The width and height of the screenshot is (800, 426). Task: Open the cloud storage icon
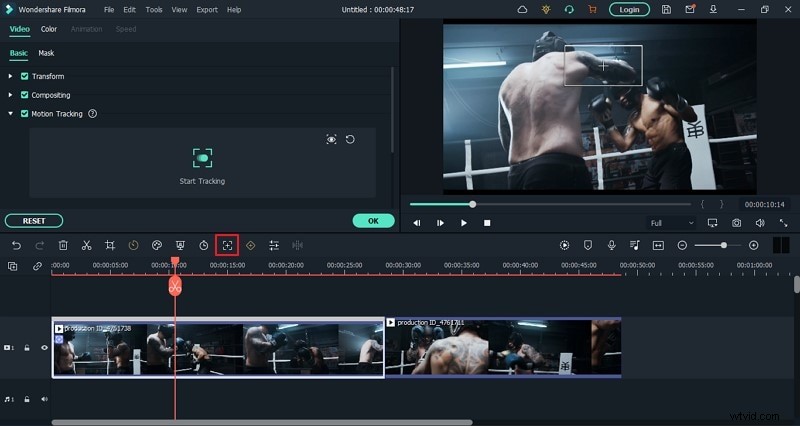[x=522, y=9]
